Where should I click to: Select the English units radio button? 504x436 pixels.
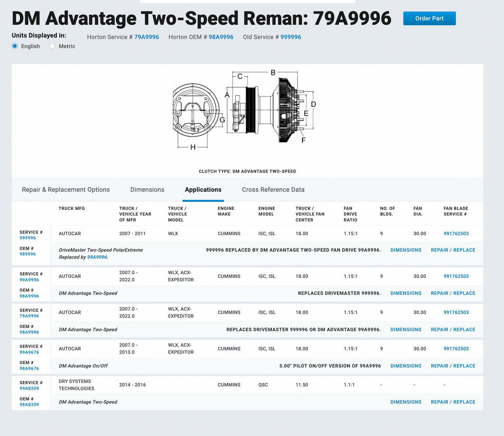[15, 46]
